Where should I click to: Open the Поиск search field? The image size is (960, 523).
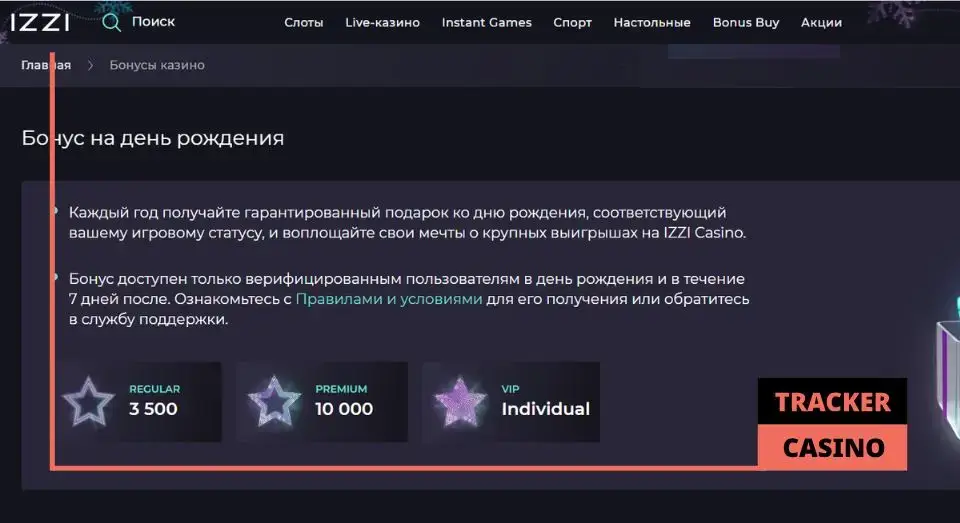pyautogui.click(x=153, y=22)
